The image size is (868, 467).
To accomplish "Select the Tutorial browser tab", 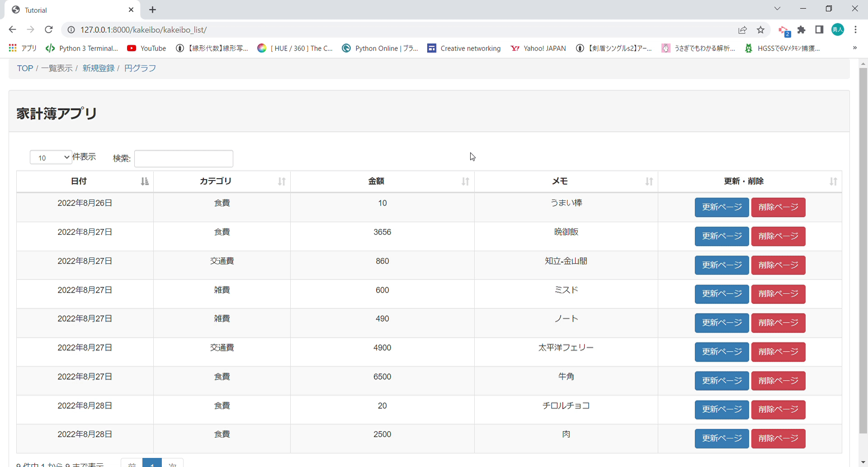I will [x=72, y=10].
